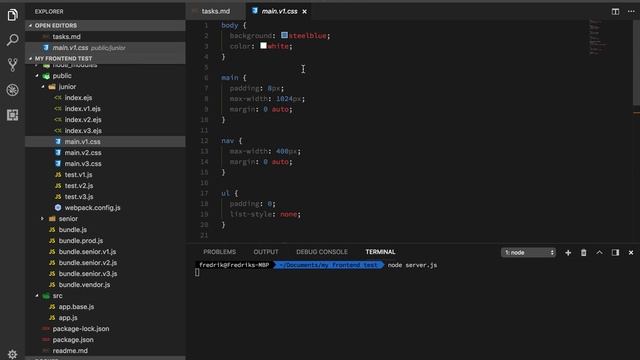Image resolution: width=640 pixels, height=360 pixels.
Task: Click the 'nav' selector on line 12
Action: click(x=227, y=141)
